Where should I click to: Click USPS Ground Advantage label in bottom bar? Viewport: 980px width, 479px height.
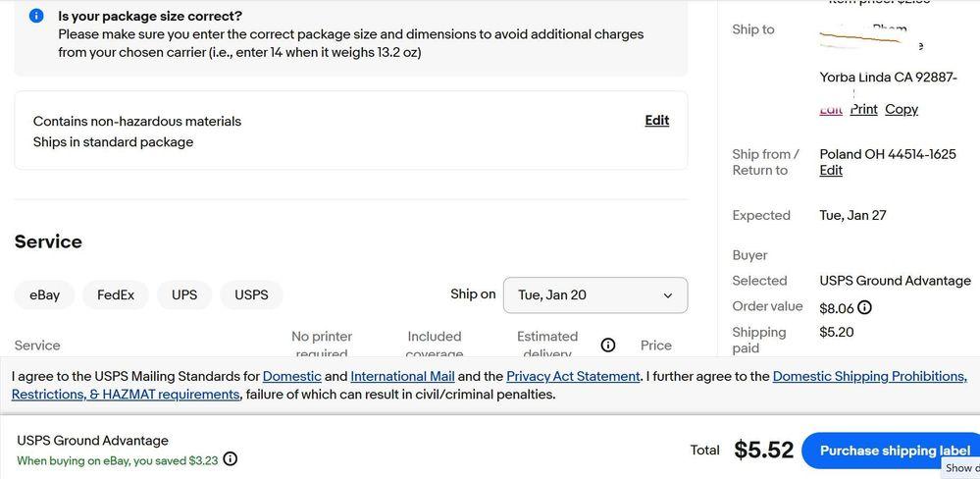pos(92,441)
